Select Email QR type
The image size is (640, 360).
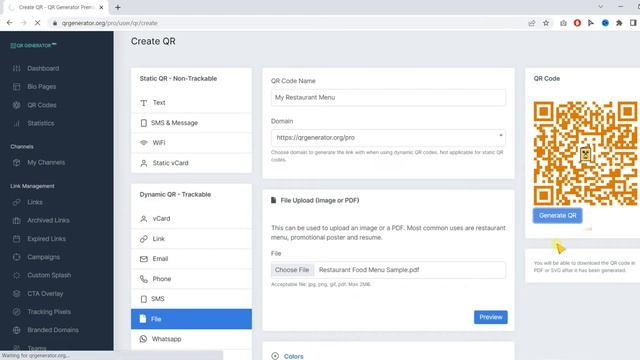click(191, 259)
